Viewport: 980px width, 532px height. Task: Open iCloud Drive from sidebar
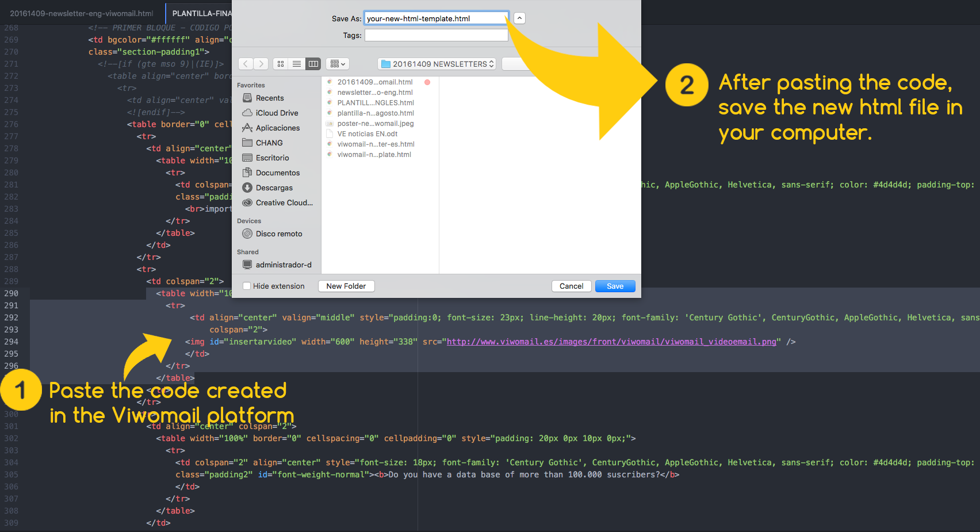coord(277,113)
